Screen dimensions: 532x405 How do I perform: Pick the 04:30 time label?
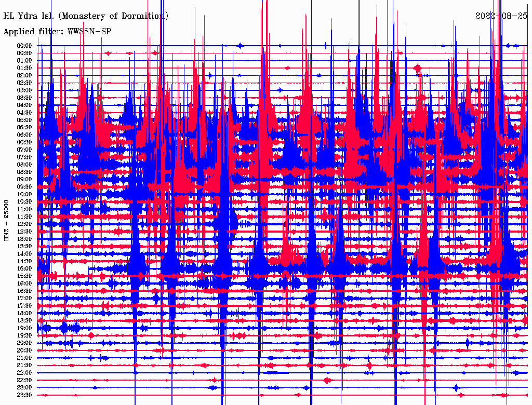point(24,113)
